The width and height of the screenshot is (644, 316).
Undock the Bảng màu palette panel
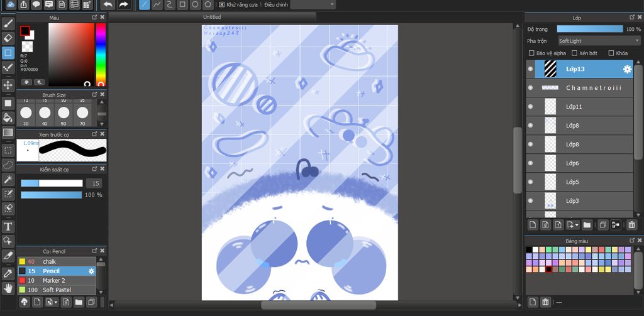tap(633, 241)
